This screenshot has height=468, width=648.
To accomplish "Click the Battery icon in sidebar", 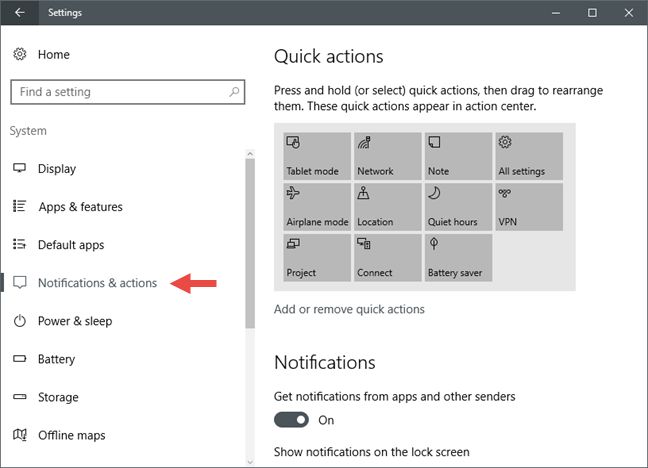I will pos(19,358).
